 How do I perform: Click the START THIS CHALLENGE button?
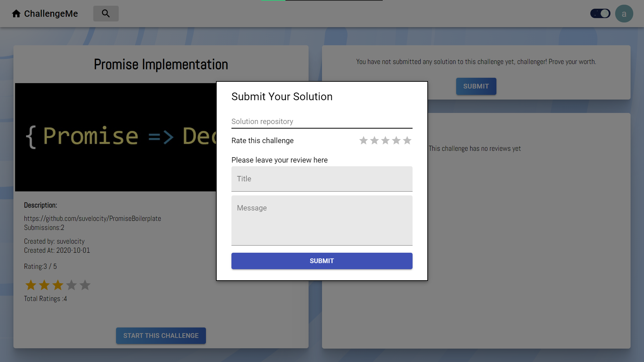(161, 336)
